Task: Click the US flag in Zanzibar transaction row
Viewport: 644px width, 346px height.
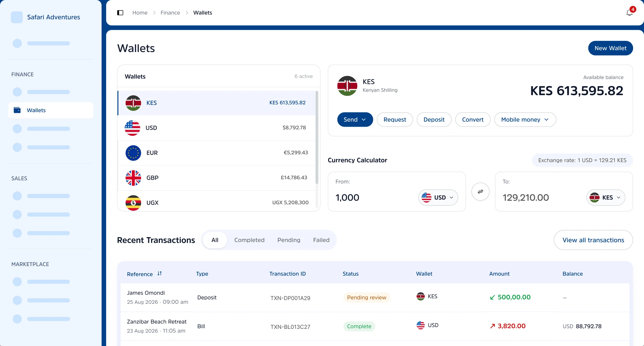Action: click(421, 325)
